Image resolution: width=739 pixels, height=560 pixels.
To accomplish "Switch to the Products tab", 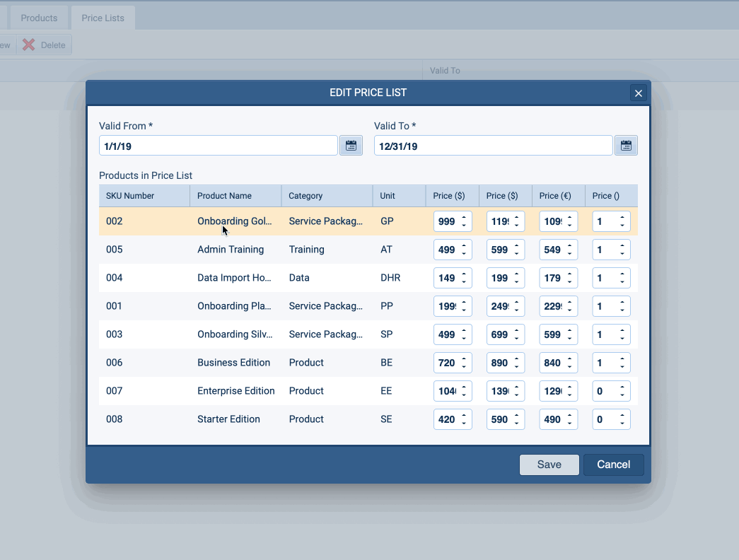I will (39, 17).
